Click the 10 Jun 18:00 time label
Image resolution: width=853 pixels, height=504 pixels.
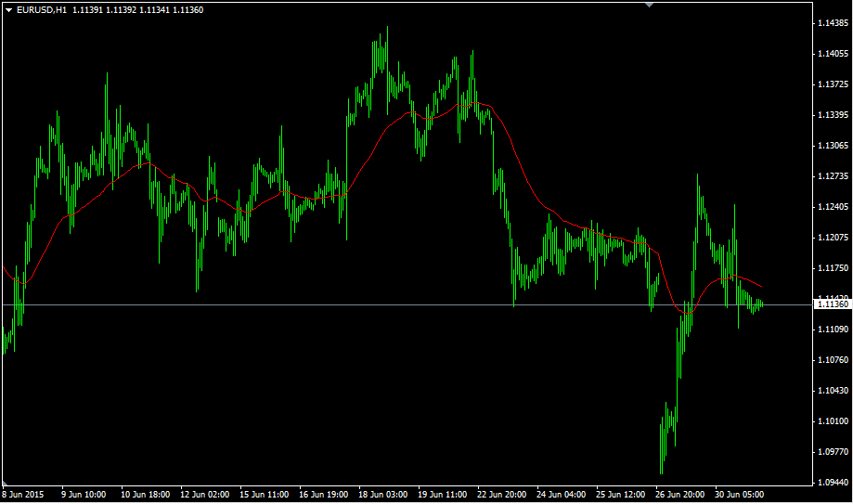coord(145,495)
